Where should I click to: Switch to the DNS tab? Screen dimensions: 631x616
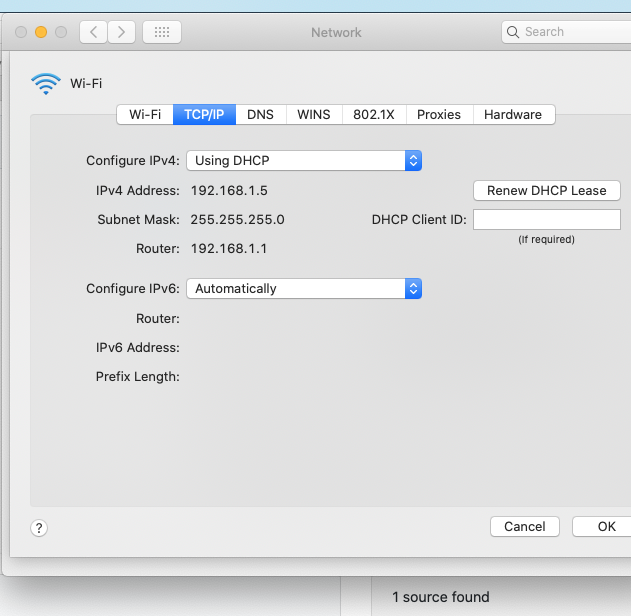click(261, 114)
